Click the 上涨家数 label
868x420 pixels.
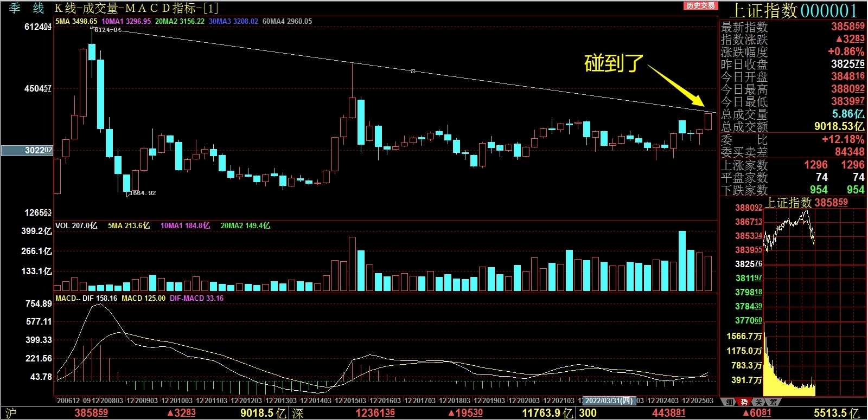click(744, 165)
